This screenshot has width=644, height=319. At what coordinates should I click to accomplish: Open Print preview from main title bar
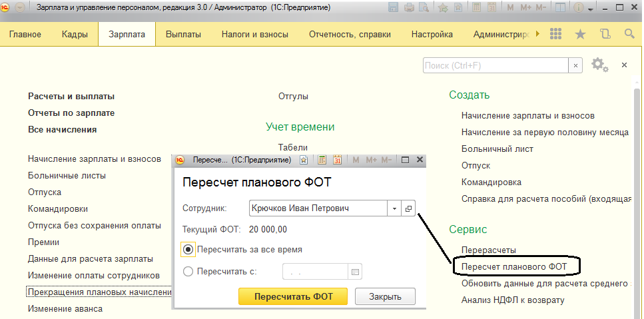[424, 8]
